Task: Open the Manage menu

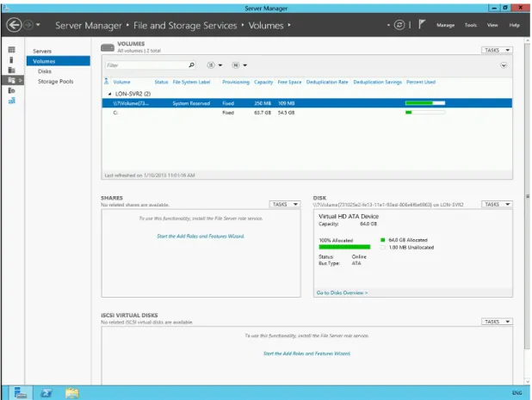Action: click(445, 25)
